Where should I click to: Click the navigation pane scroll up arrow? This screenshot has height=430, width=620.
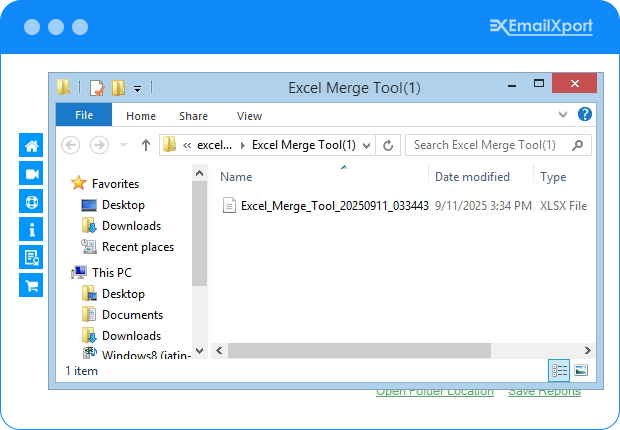tap(200, 173)
